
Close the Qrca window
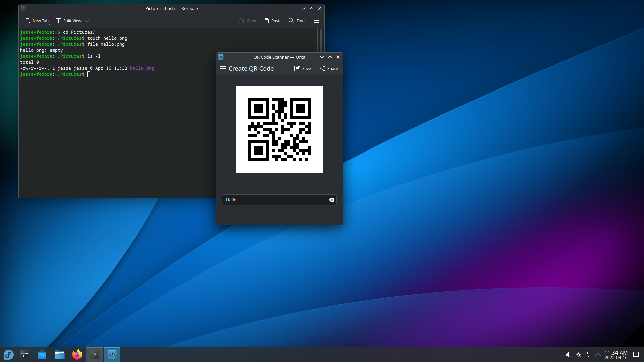coord(338,57)
